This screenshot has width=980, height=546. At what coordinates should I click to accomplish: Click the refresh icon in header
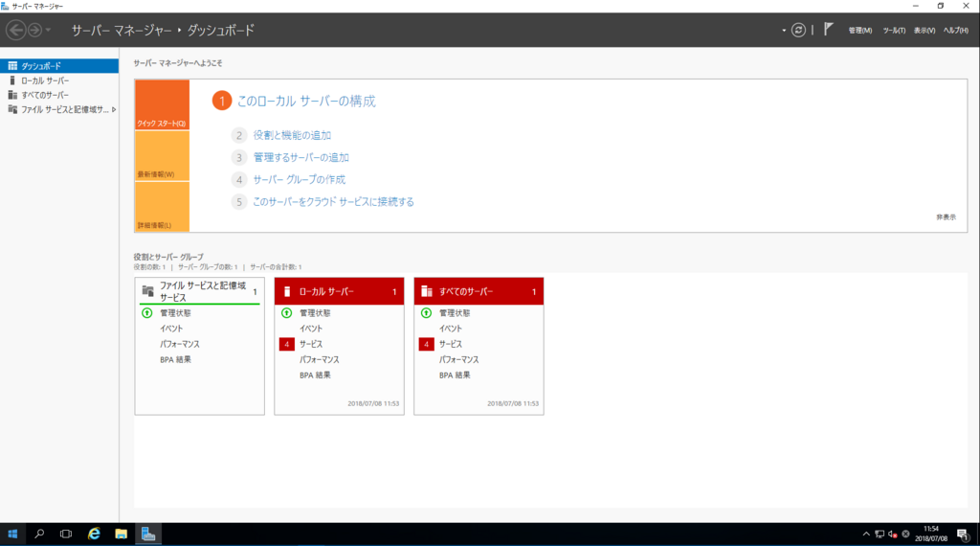[798, 30]
